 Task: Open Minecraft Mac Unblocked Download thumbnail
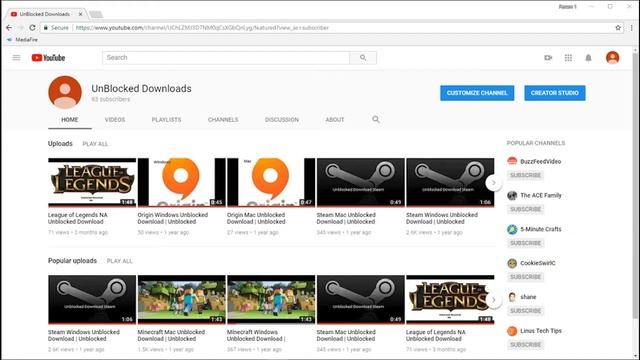tap(181, 300)
